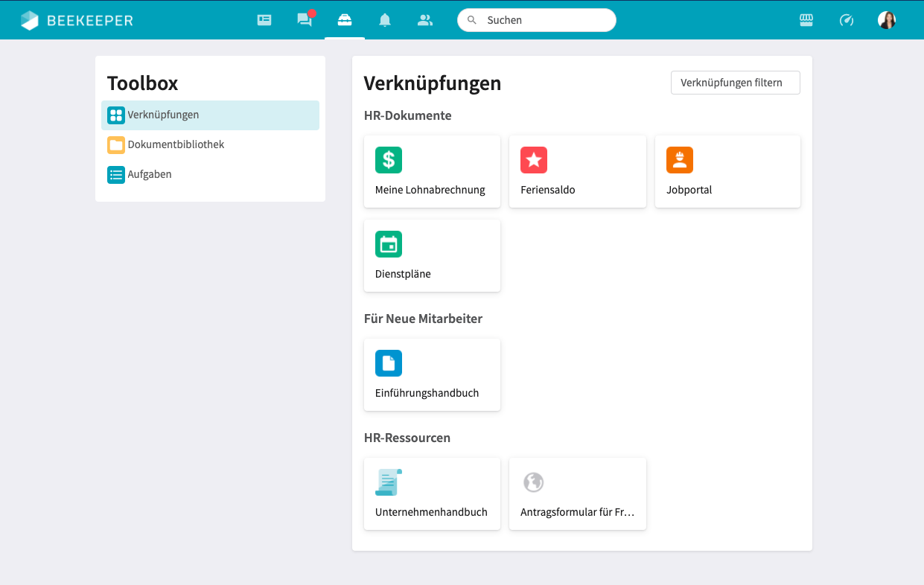Click the dashboard speedometer icon
924x585 pixels.
[847, 20]
